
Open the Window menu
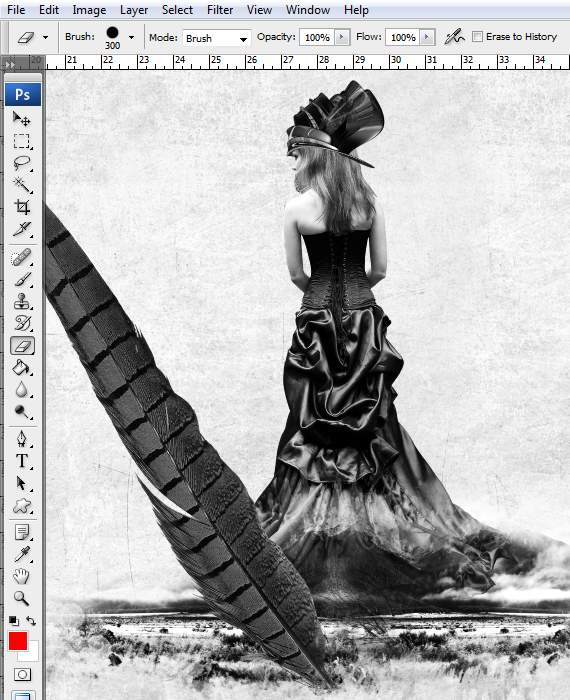308,10
